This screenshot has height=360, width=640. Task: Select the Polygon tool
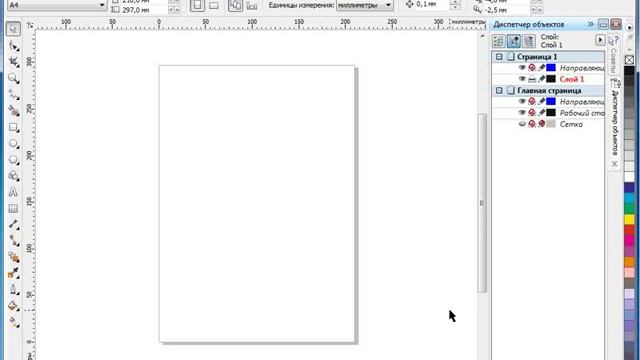(13, 160)
